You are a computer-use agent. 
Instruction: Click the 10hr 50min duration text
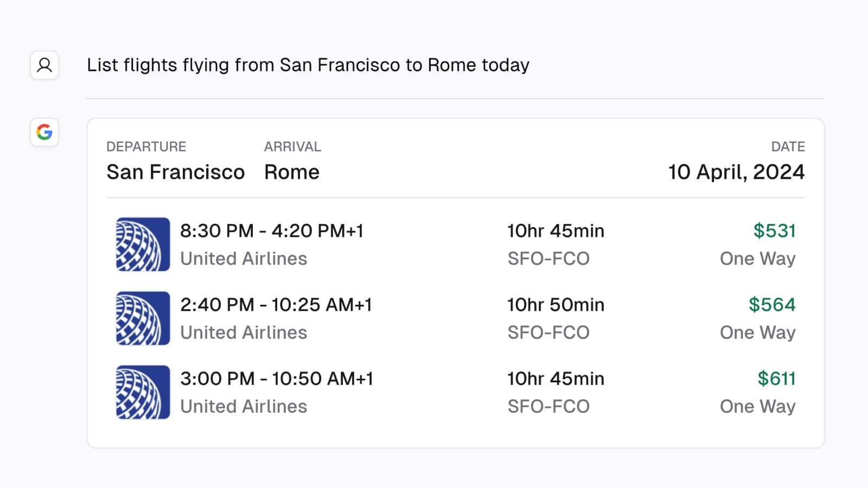pyautogui.click(x=556, y=305)
